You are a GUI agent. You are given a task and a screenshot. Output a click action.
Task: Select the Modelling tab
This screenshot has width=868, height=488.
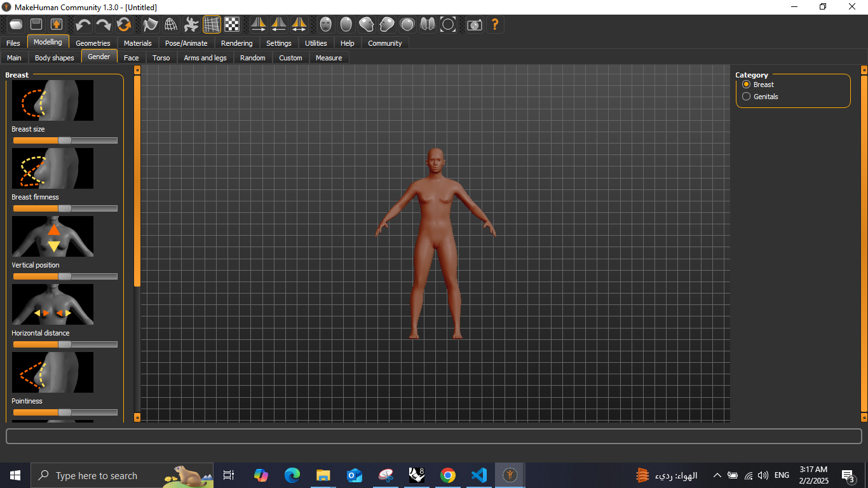coord(48,42)
